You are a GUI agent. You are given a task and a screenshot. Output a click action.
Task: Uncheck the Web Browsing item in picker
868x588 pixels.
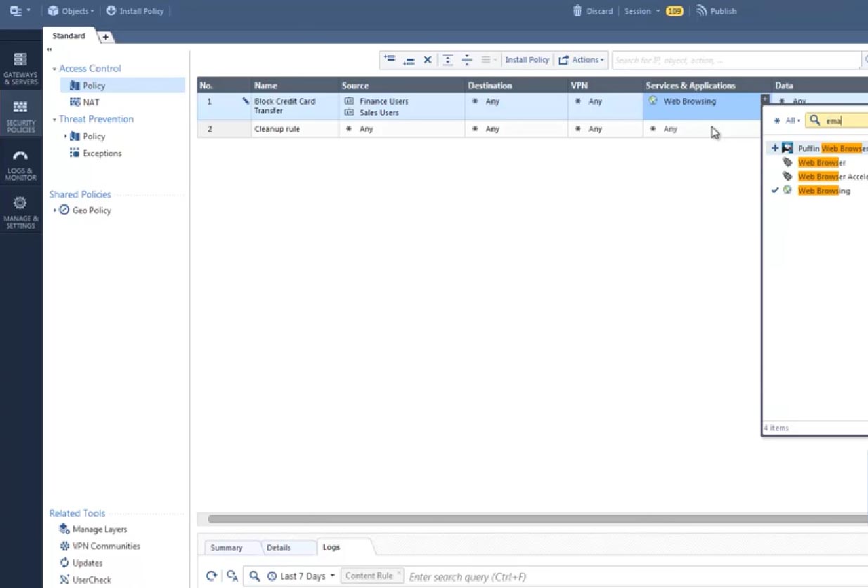tap(775, 190)
